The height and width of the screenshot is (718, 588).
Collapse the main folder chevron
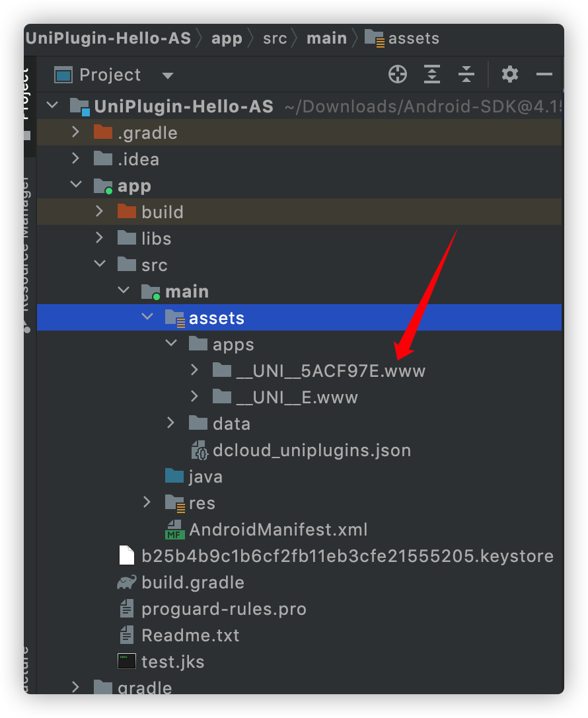click(x=124, y=290)
